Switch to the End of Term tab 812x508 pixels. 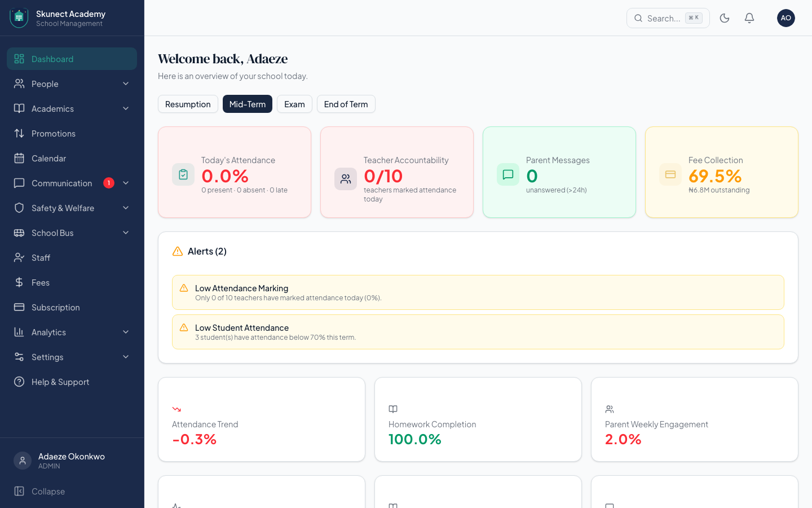tap(346, 104)
